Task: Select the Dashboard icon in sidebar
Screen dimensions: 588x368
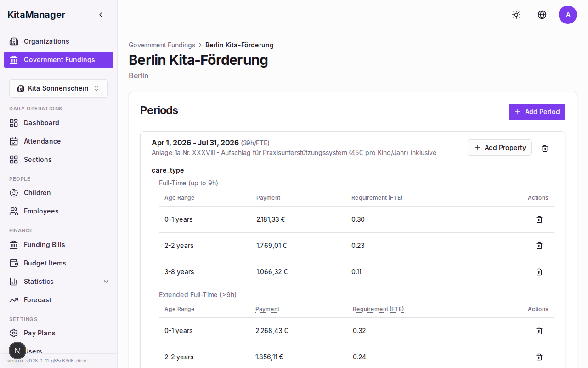Action: (x=14, y=123)
